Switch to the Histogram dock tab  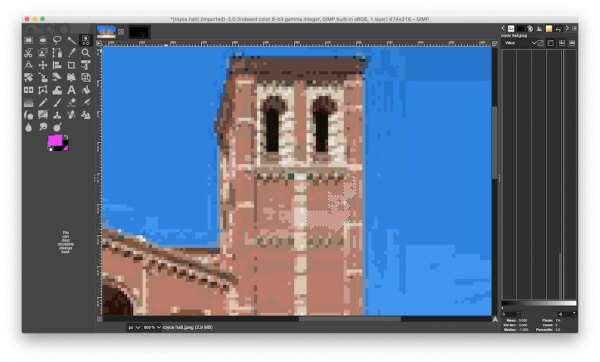539,28
